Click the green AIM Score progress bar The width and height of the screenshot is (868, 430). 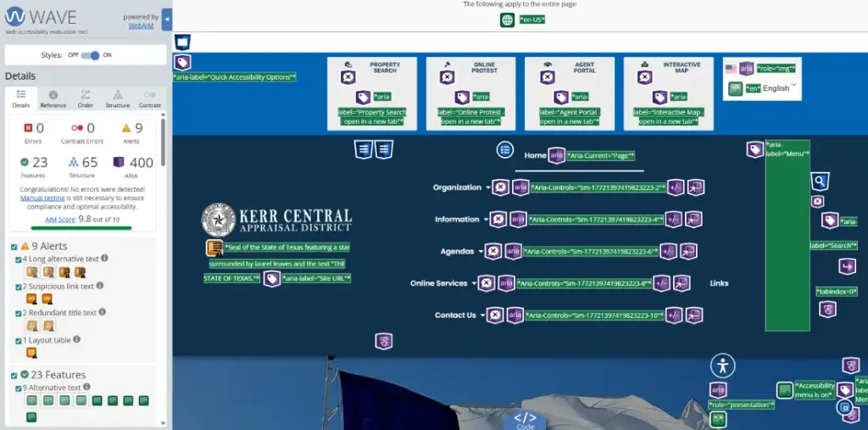pyautogui.click(x=81, y=228)
